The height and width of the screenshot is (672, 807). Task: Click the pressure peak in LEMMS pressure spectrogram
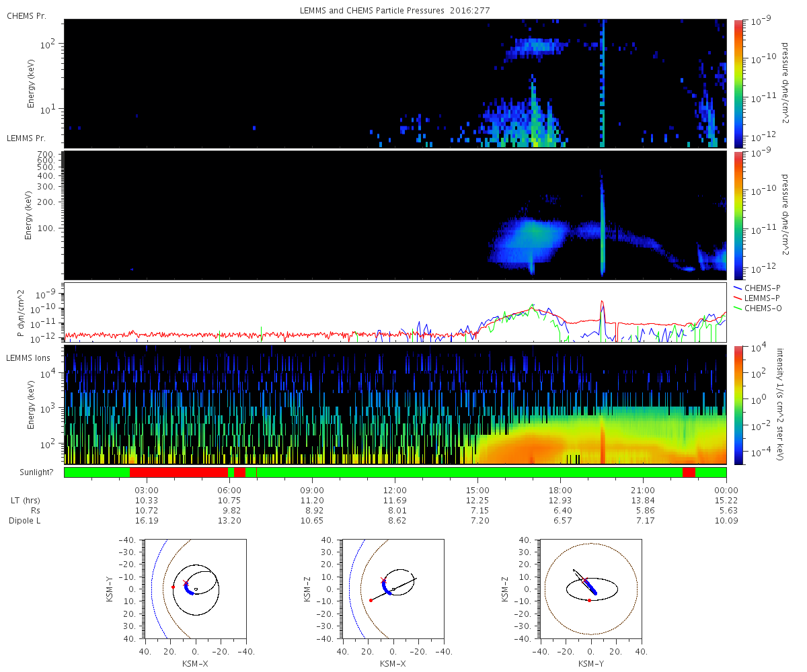click(603, 222)
